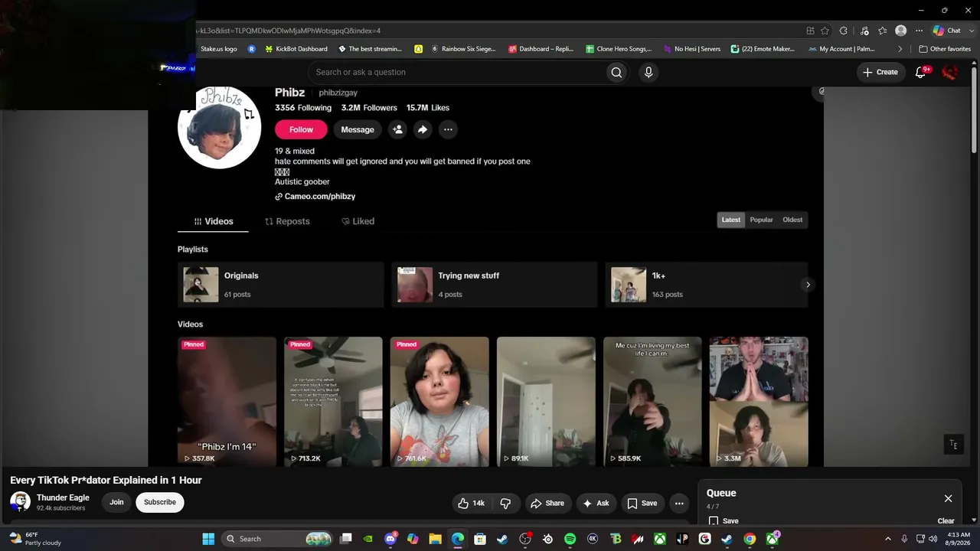Open the YouTube account avatar menu

(950, 72)
